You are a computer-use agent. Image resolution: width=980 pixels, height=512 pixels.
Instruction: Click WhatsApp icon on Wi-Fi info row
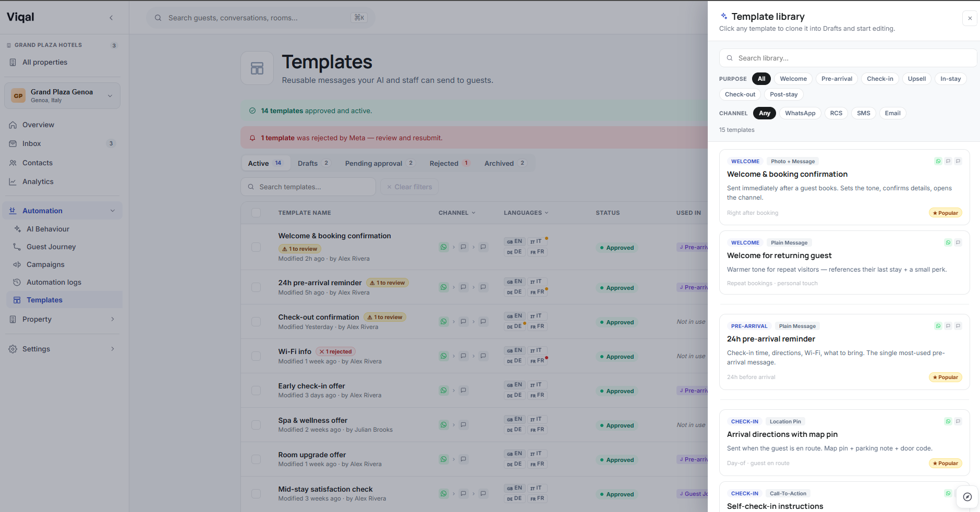tap(444, 356)
